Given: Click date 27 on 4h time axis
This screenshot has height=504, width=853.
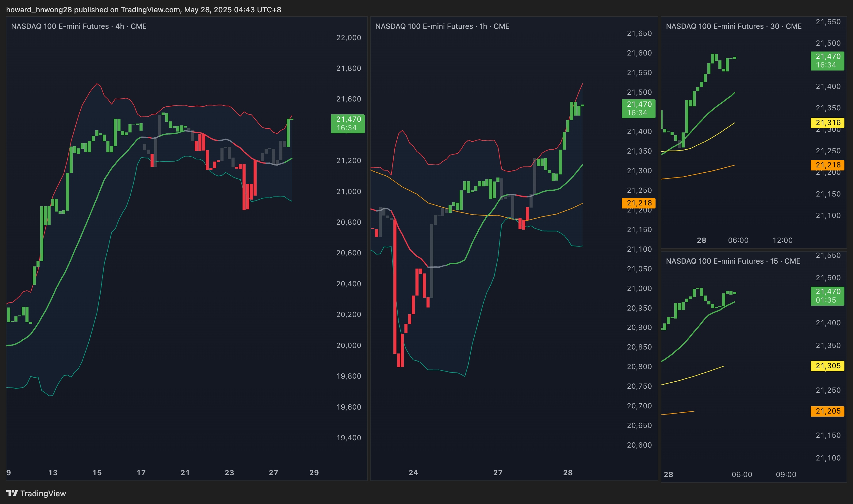Looking at the screenshot, I should pos(273,472).
